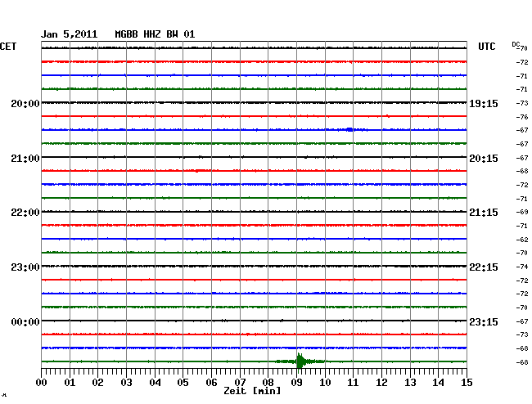Screen dimensions: 532x404
Task: Click the blue noise burst near minute 11
Action: tap(349, 129)
